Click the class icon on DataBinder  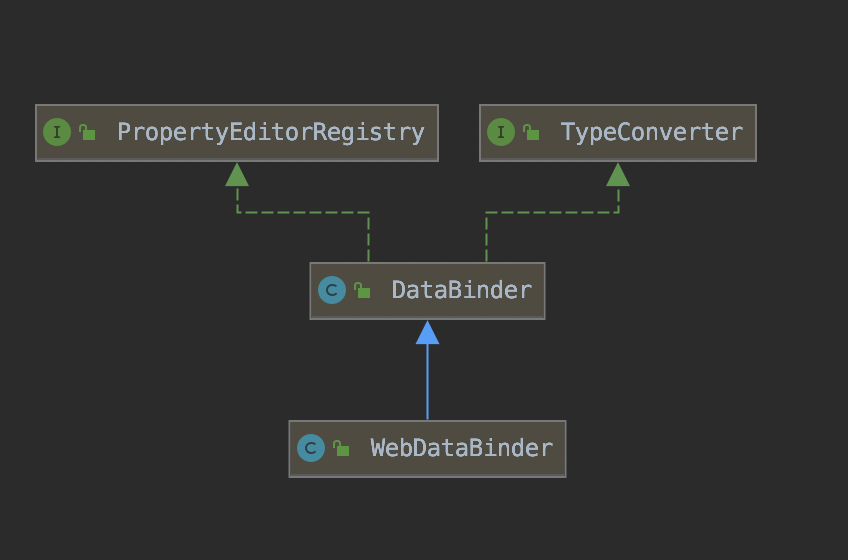click(331, 290)
